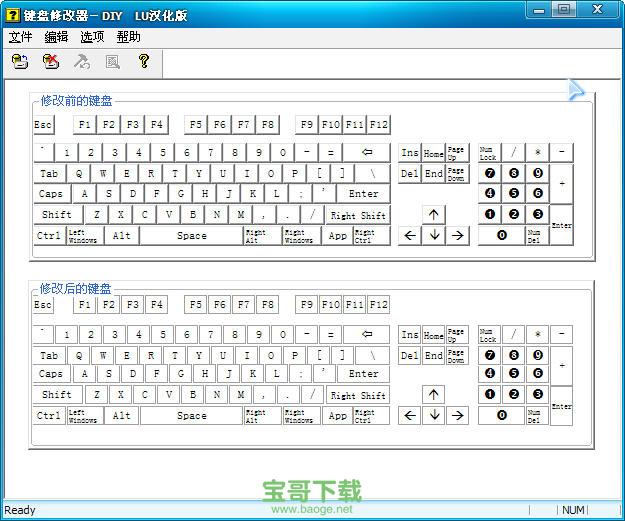Image resolution: width=625 pixels, height=521 pixels.
Task: Select numpad 0 on the 修改后 keyboard
Action: pyautogui.click(x=501, y=415)
